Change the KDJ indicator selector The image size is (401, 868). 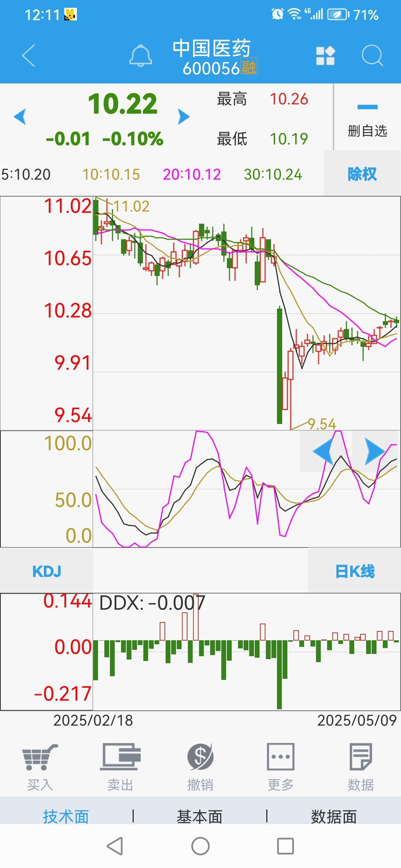click(46, 571)
